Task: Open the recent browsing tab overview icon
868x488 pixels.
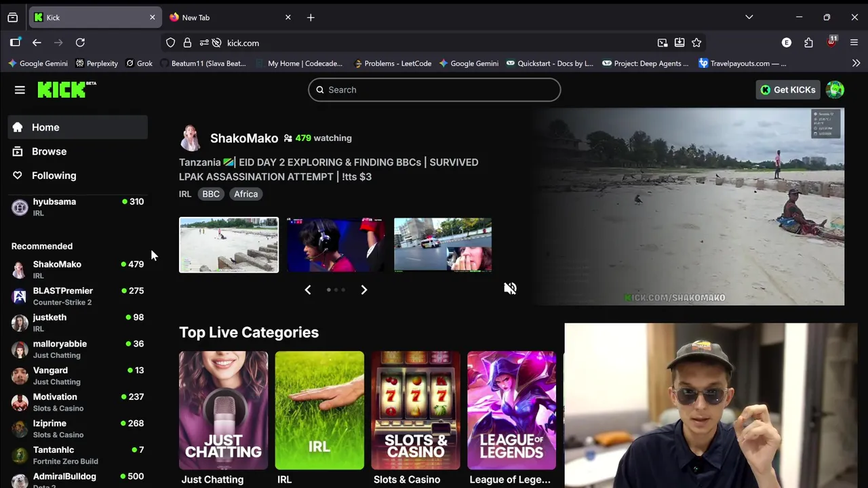Action: (12, 18)
